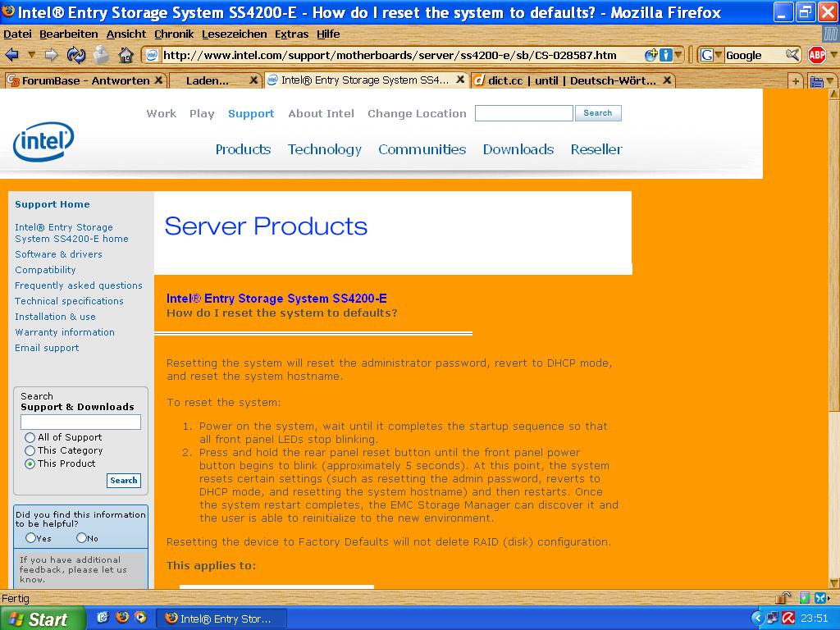Open the Reseller navigation link
The width and height of the screenshot is (840, 630).
[x=596, y=149]
